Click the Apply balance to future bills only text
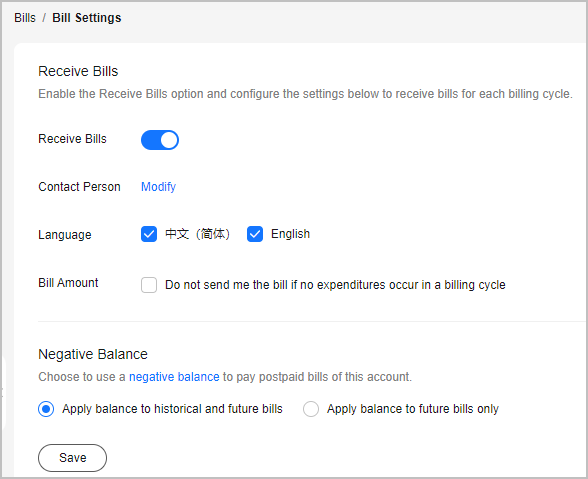The image size is (588, 479). click(x=412, y=409)
